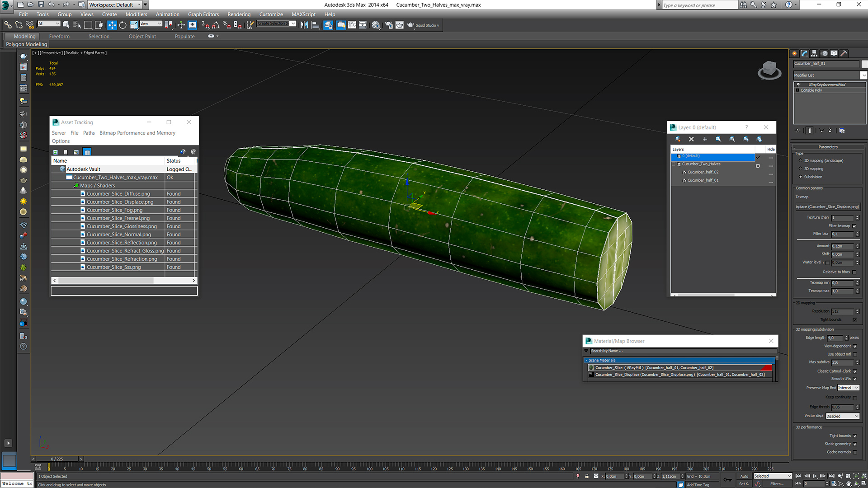Open the Material Editor icon
This screenshot has height=488, width=868.
(376, 25)
